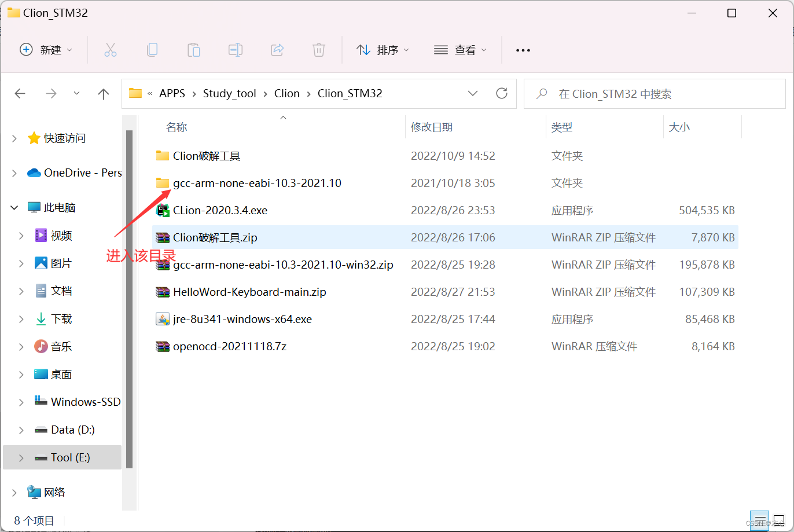Click the WinRAR 压缩文件 type of openocd
The height and width of the screenshot is (532, 794).
(594, 346)
